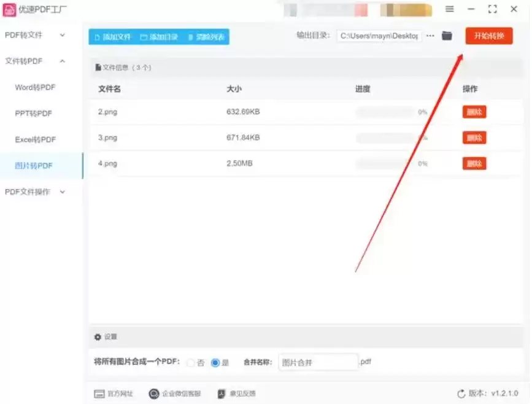This screenshot has width=532, height=404.
Task: Select 否 radio button for merging images
Action: pyautogui.click(x=191, y=363)
